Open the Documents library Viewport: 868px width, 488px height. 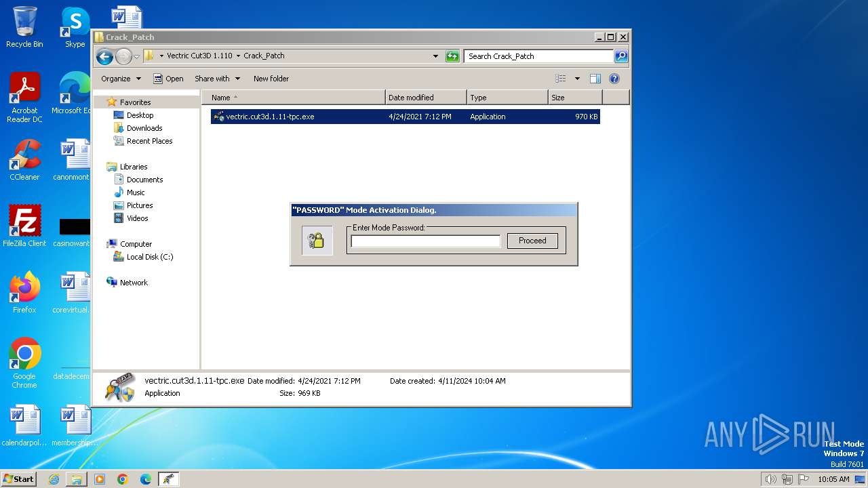point(144,180)
